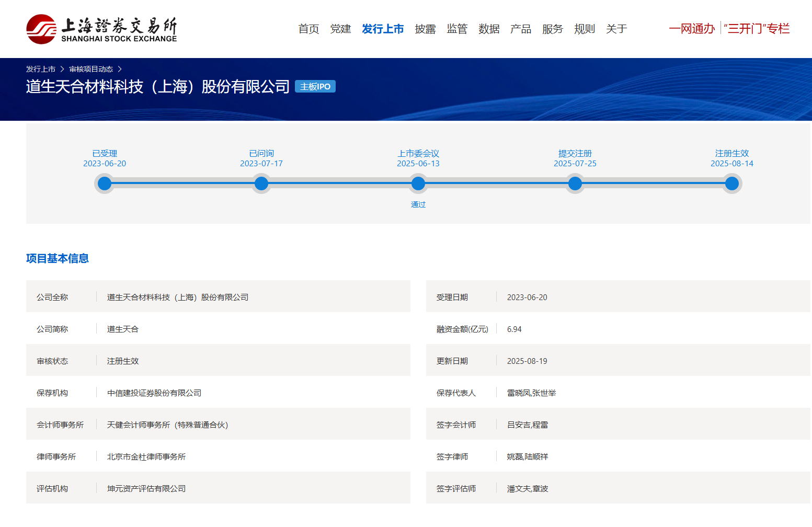
Task: Select the 注册生效 timeline marker
Action: [x=732, y=184]
